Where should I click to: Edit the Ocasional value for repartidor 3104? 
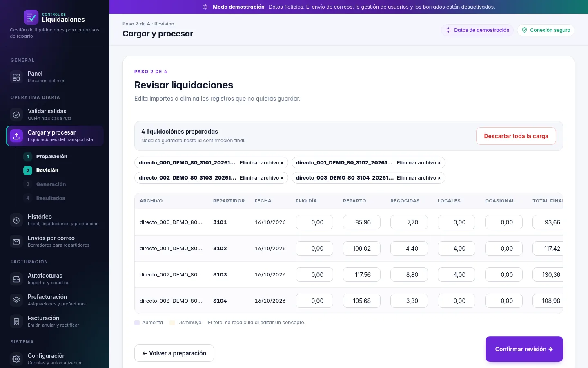(x=504, y=301)
